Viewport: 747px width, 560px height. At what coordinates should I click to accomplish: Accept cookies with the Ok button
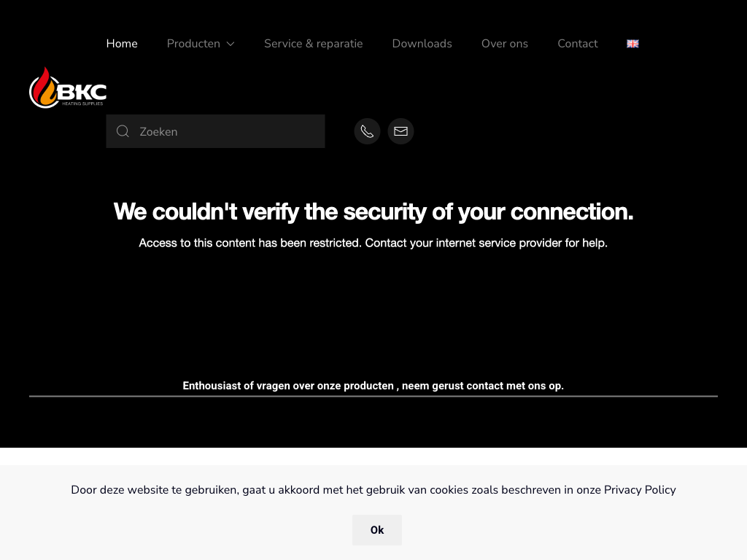[x=376, y=530]
